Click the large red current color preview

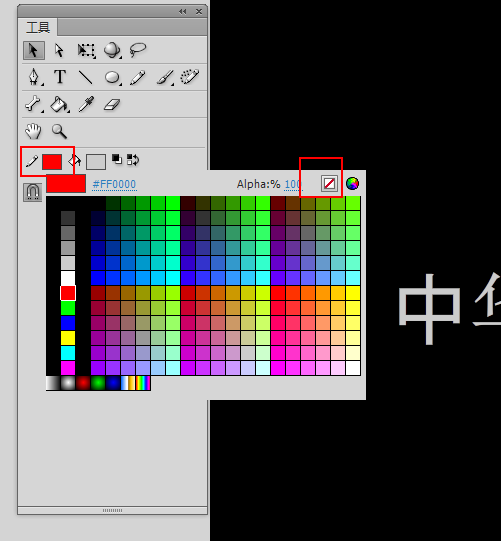66,184
